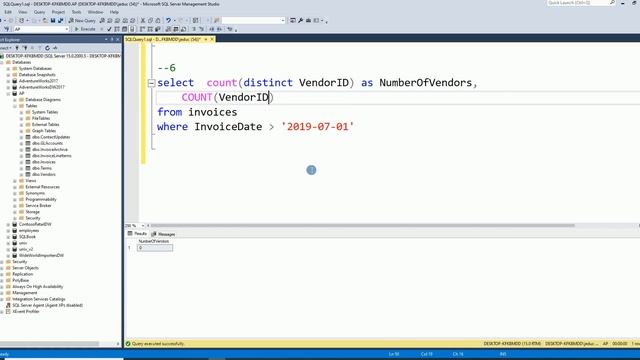The image size is (640, 360).
Task: Click the Object Explorer refresh icon
Action: click(47, 48)
